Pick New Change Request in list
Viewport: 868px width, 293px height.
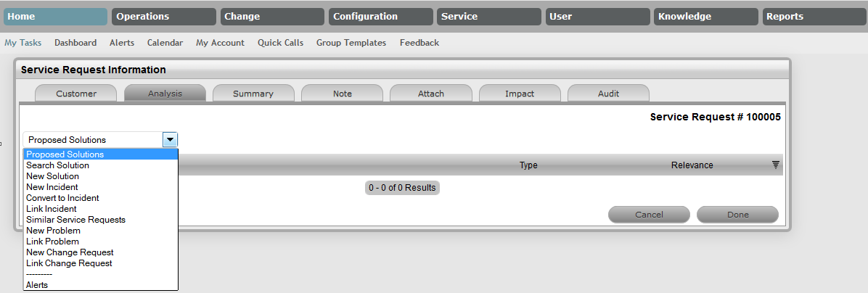[x=70, y=252]
